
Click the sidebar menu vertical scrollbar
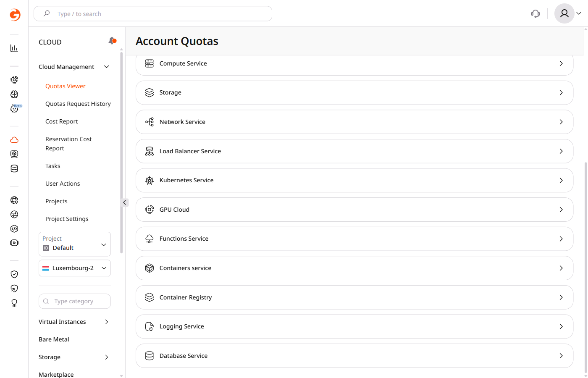(x=121, y=153)
